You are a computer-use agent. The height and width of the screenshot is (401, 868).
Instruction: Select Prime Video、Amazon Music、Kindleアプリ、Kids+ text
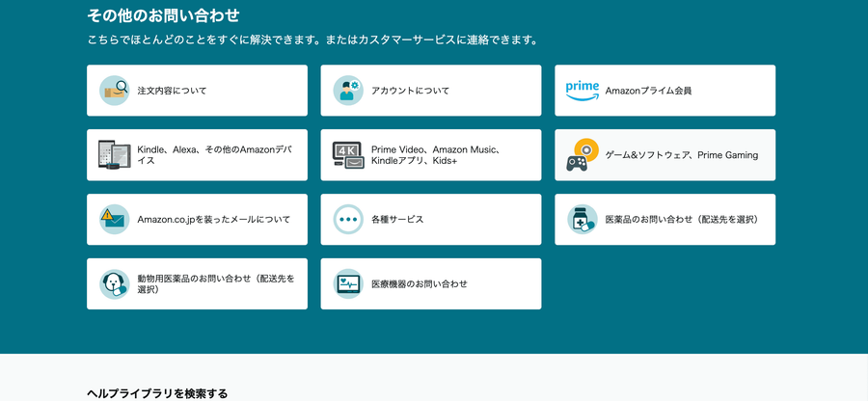coord(436,155)
